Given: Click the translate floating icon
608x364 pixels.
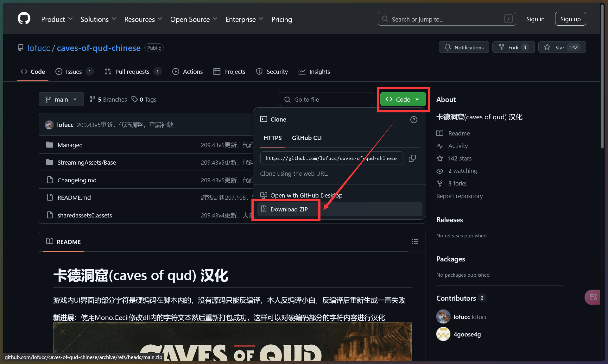Looking at the screenshot, I should point(593,297).
